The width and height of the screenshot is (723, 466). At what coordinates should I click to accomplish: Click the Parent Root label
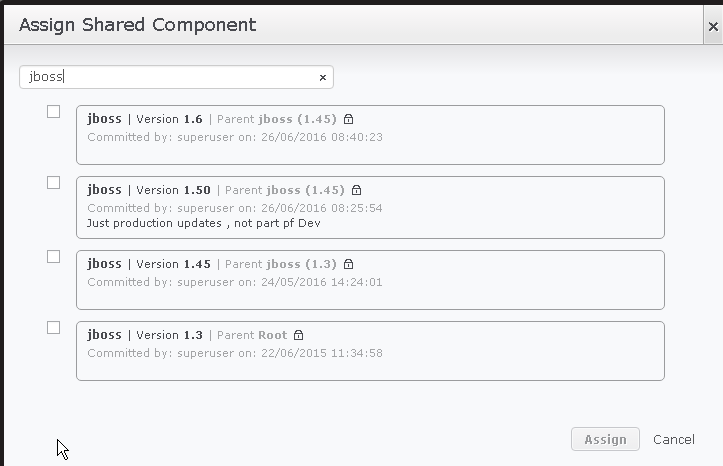pyautogui.click(x=252, y=335)
